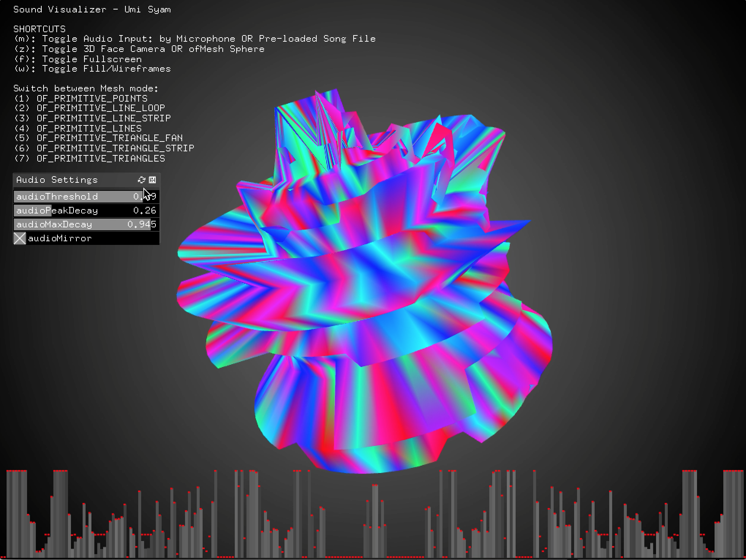Click the Toggle Fullscreen shortcut text
This screenshot has height=560, width=746.
click(78, 59)
